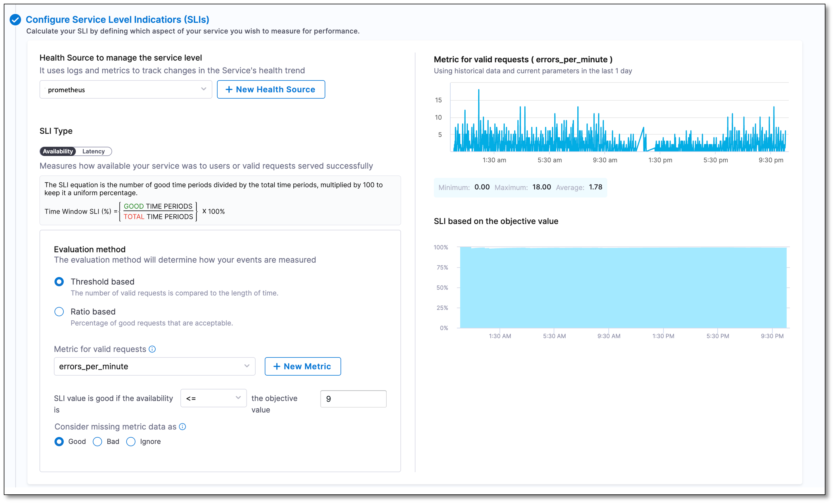Click info icon beside Consider missing metric data
Image resolution: width=835 pixels, height=504 pixels.
click(x=182, y=427)
